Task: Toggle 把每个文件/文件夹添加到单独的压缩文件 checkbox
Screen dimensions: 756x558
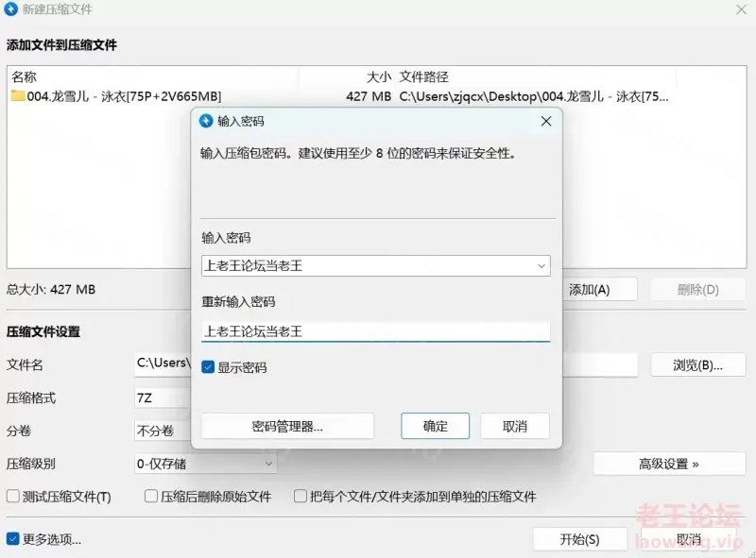Action: click(301, 496)
